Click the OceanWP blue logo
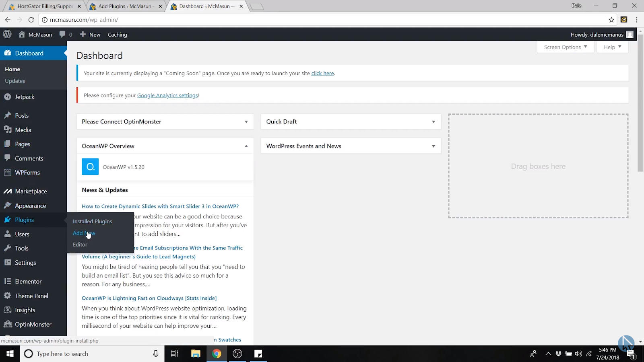The height and width of the screenshot is (362, 644). click(90, 167)
